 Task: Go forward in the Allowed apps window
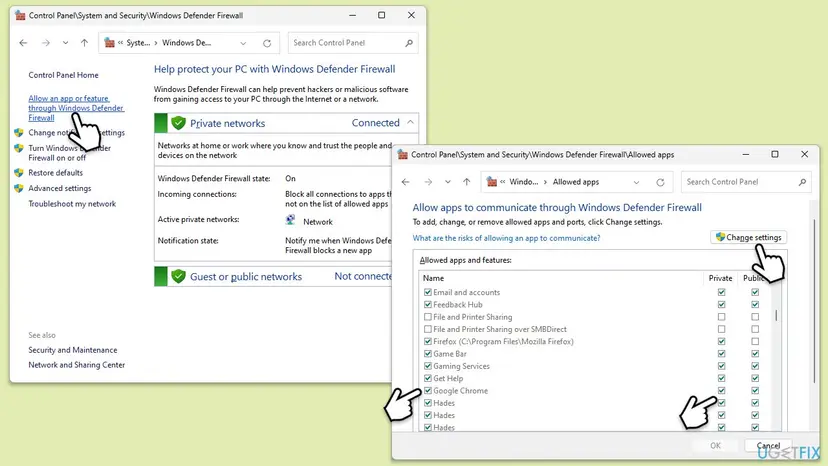(428, 182)
